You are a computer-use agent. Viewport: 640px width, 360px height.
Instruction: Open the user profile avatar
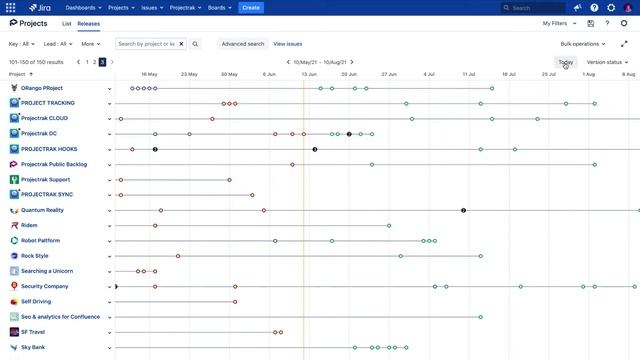pyautogui.click(x=628, y=7)
